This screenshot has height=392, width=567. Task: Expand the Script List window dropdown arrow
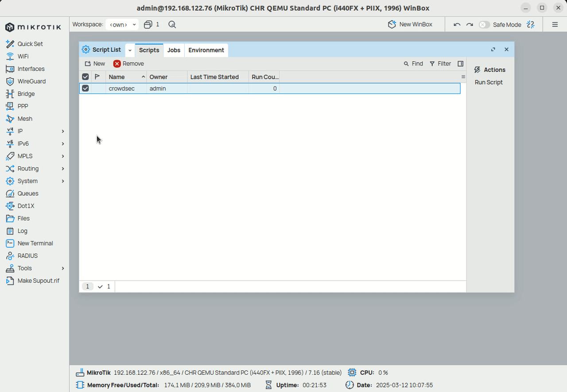tap(130, 50)
